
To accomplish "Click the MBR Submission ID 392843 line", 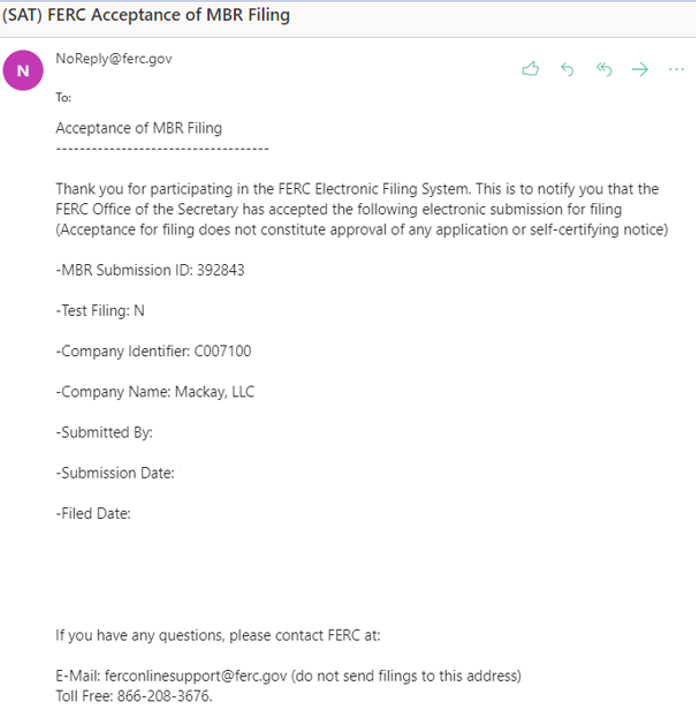I will [x=150, y=270].
